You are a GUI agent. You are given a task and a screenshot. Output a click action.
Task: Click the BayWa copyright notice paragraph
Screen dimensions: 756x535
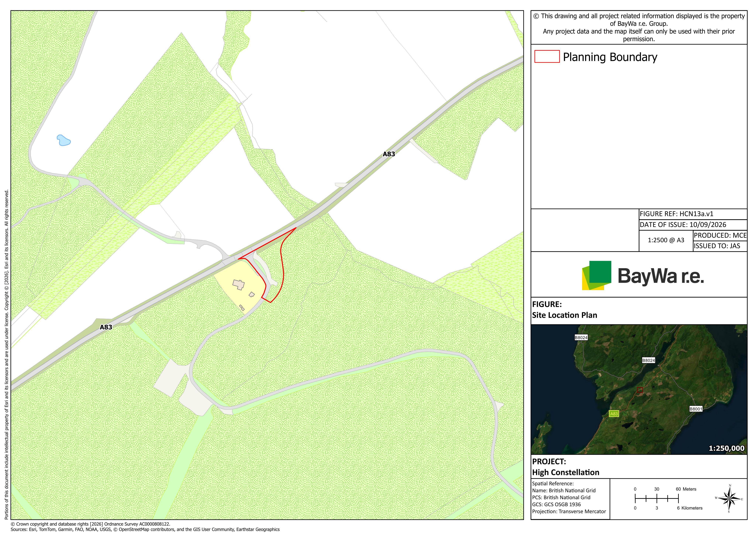pos(638,28)
